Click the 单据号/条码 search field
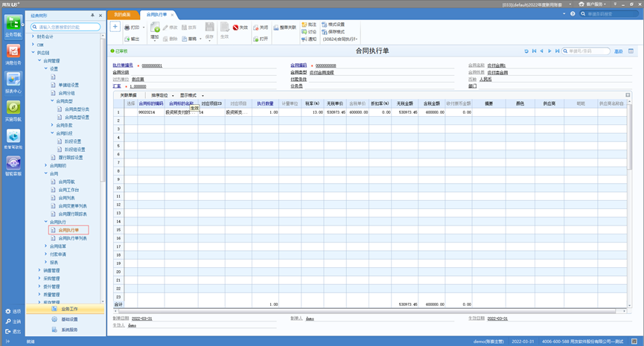This screenshot has height=346, width=644. coord(586,51)
